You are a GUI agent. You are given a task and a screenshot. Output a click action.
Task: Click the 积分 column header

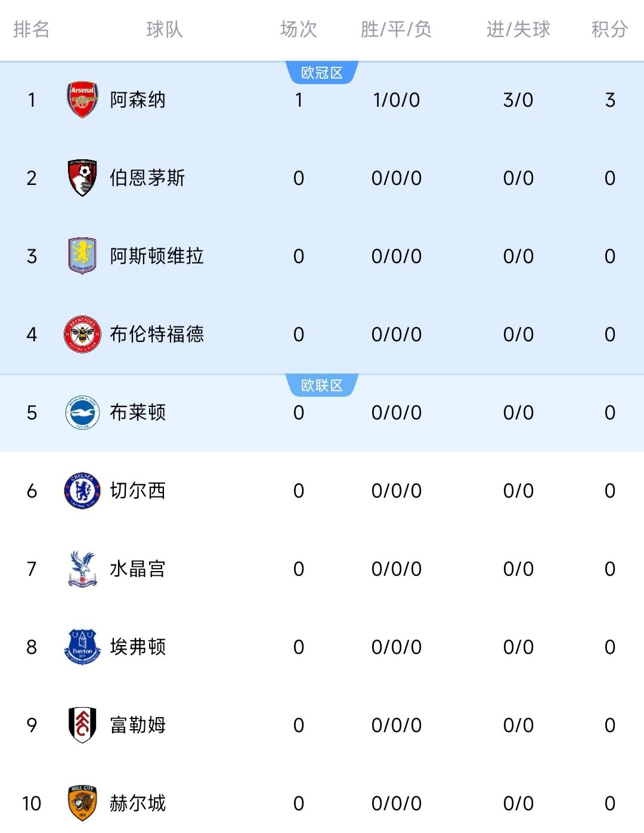coord(609,29)
